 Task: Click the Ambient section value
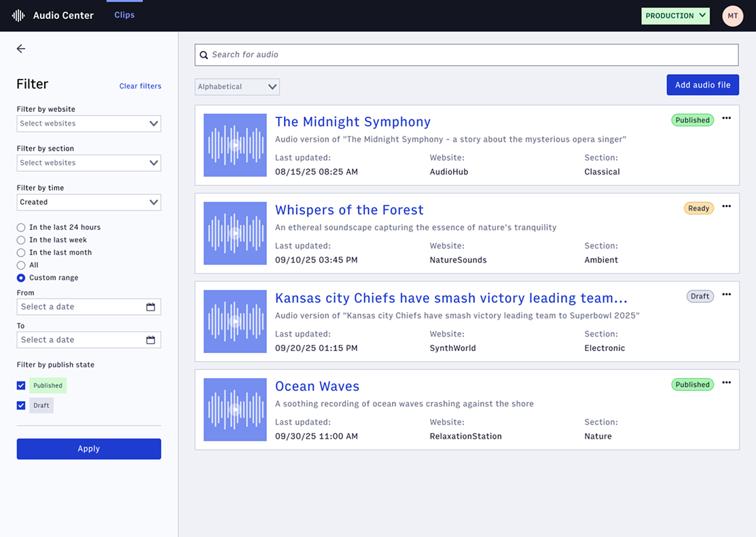tap(601, 260)
